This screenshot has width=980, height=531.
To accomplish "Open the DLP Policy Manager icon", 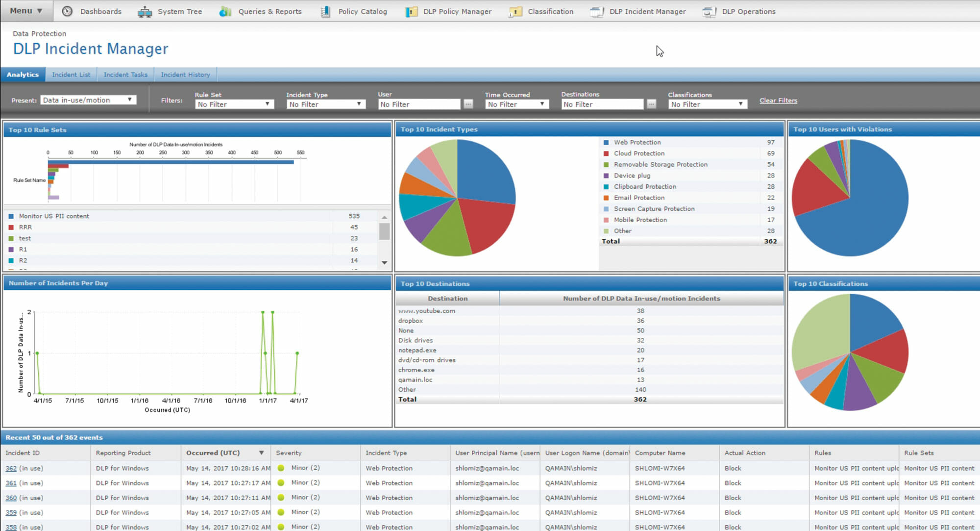I will point(411,11).
